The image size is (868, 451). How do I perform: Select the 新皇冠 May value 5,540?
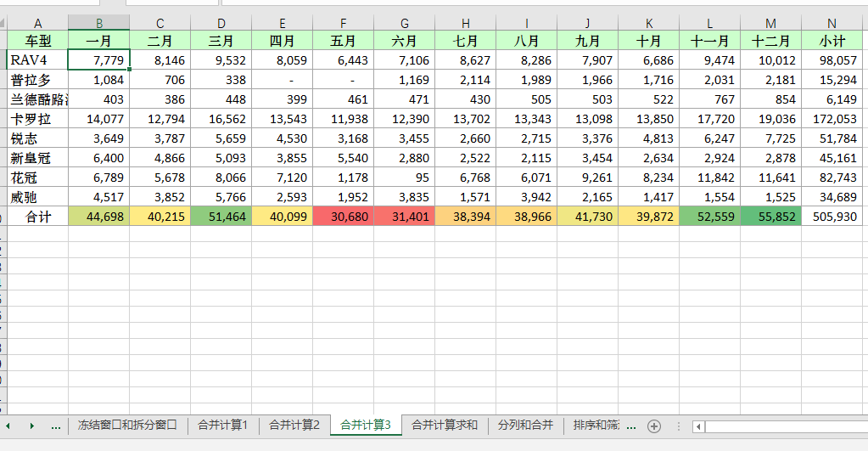point(344,158)
